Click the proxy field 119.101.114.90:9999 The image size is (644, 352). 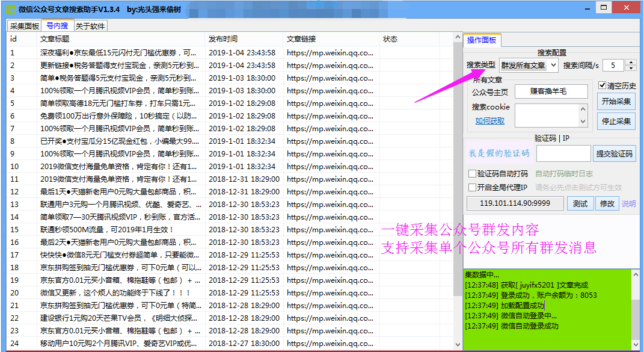click(515, 203)
